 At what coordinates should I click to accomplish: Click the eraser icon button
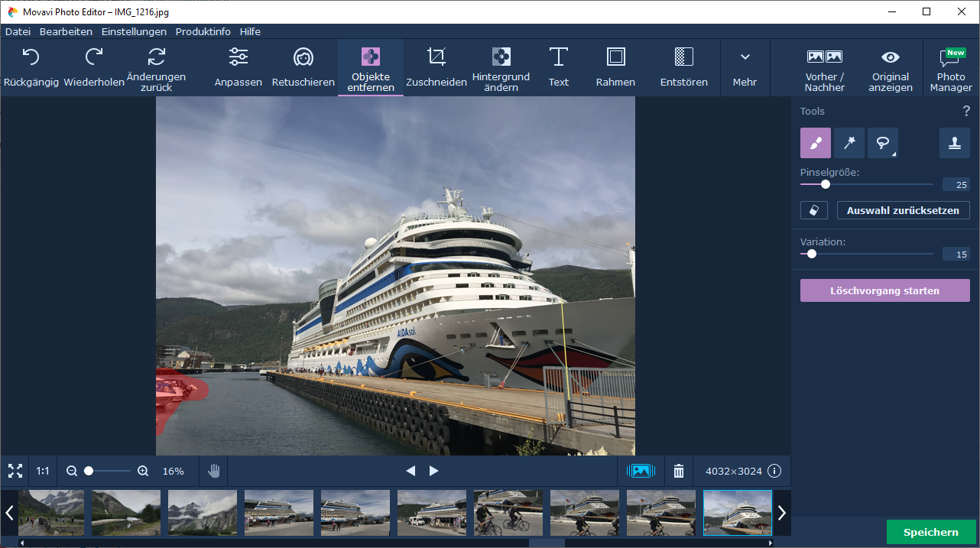pyautogui.click(x=813, y=210)
